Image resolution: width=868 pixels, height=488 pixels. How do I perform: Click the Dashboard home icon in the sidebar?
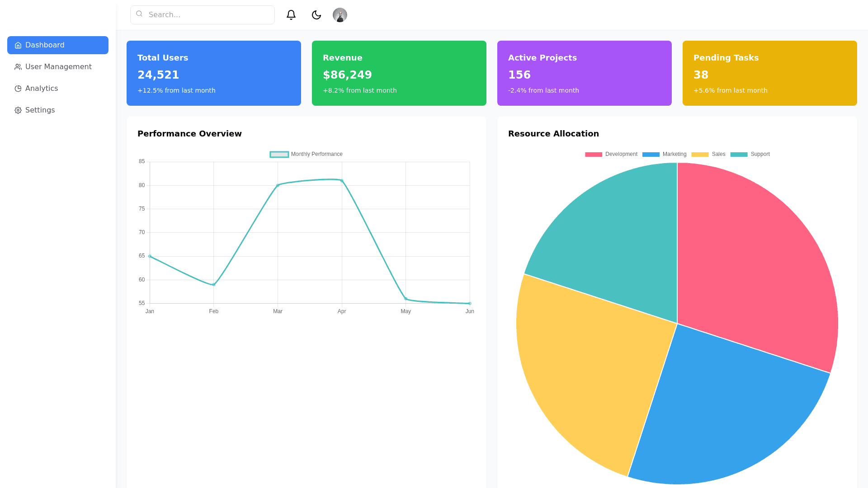(18, 45)
